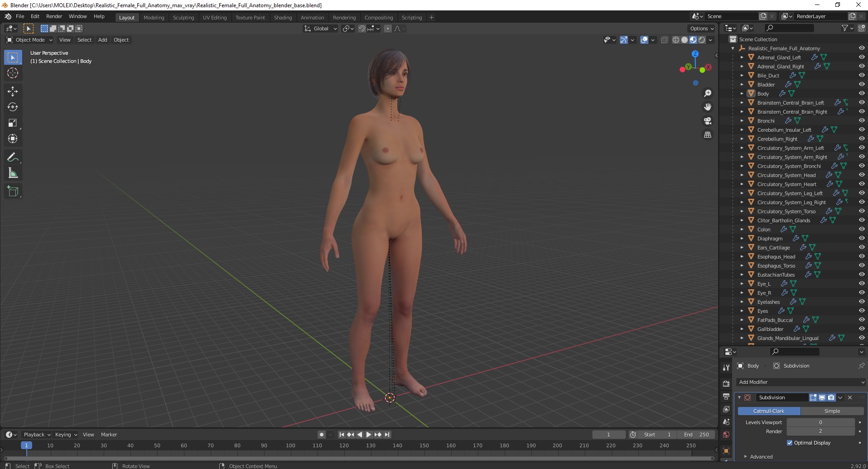Switch to rendered viewport shading

pyautogui.click(x=702, y=40)
